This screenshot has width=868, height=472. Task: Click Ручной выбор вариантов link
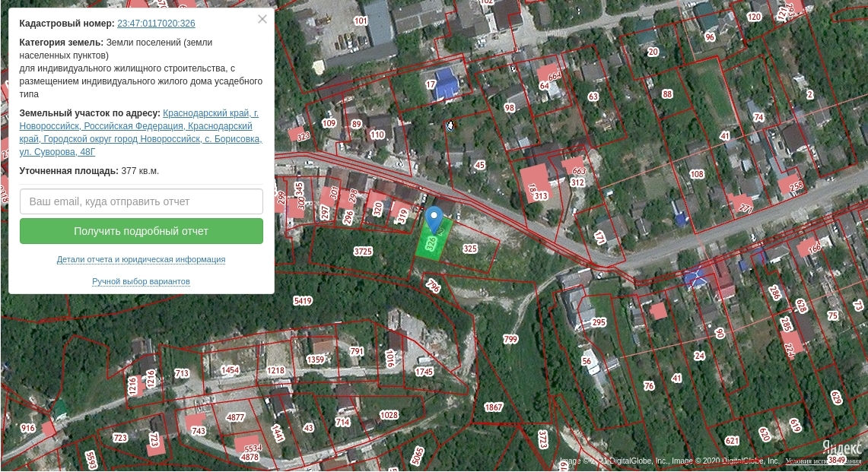(x=141, y=281)
